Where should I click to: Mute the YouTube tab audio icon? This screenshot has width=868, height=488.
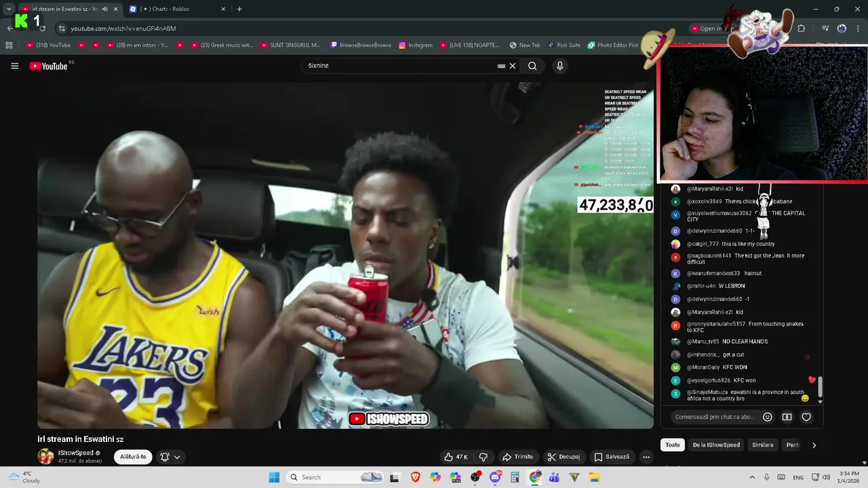[104, 9]
